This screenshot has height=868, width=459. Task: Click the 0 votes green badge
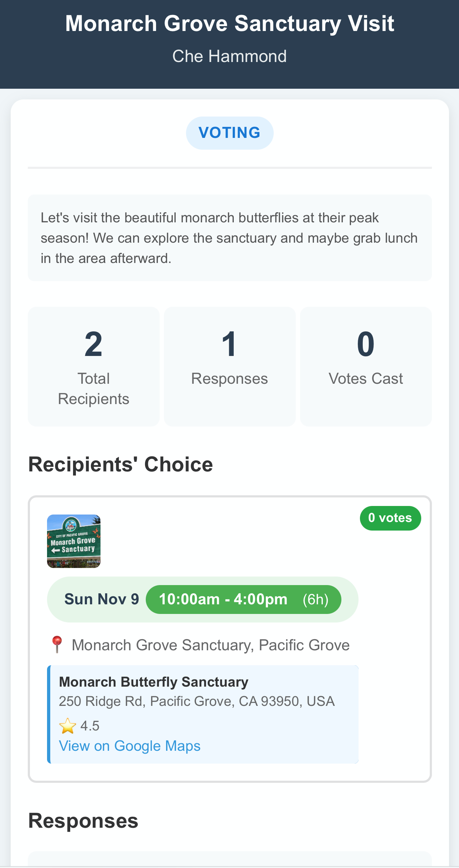(390, 518)
